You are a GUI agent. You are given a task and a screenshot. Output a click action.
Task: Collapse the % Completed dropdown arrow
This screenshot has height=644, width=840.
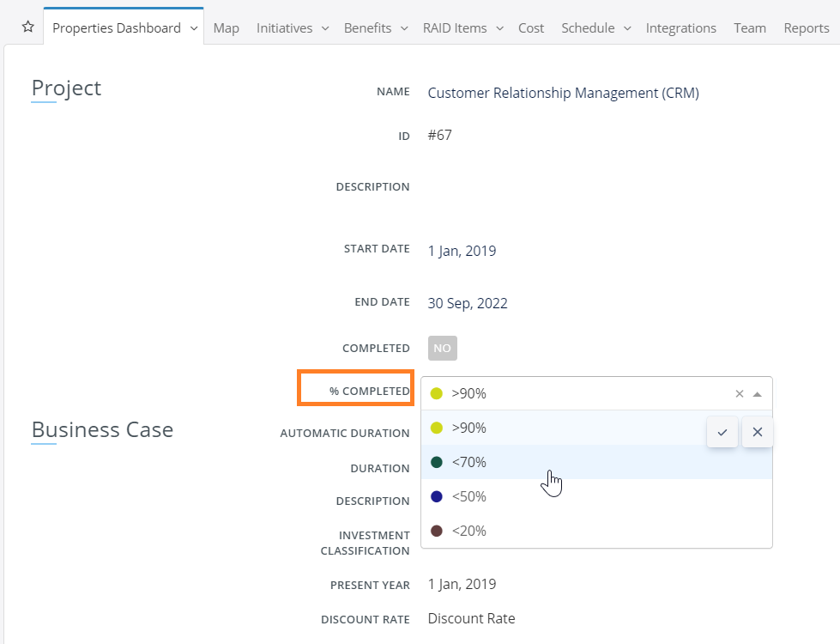(757, 394)
